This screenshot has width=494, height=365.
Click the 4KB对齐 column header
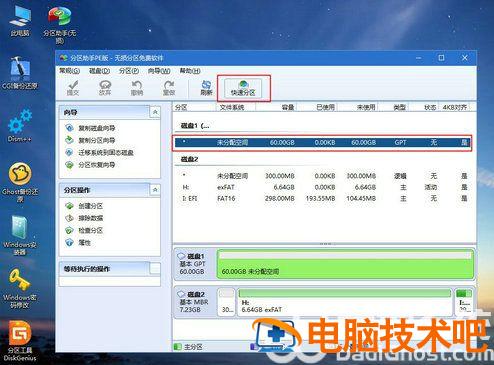[x=455, y=107]
